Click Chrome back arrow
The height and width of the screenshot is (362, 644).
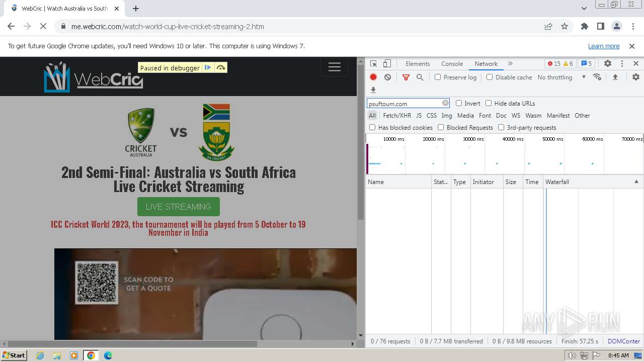click(11, 27)
